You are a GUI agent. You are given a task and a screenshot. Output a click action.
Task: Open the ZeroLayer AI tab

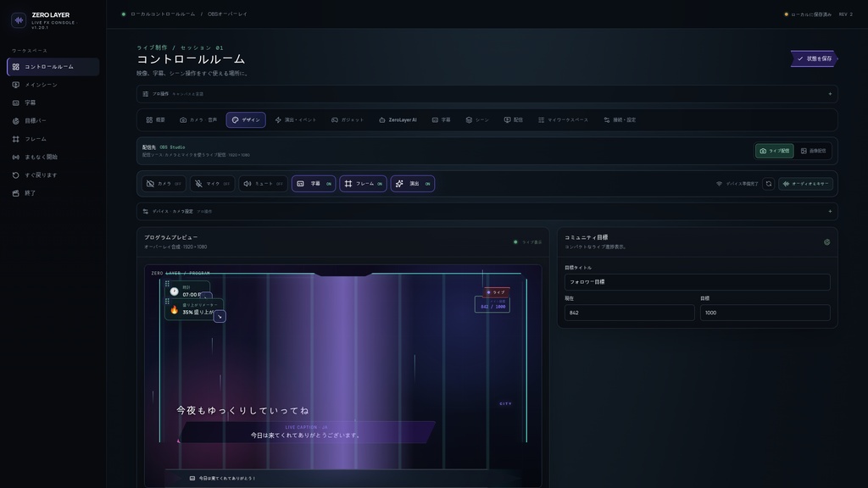click(398, 120)
